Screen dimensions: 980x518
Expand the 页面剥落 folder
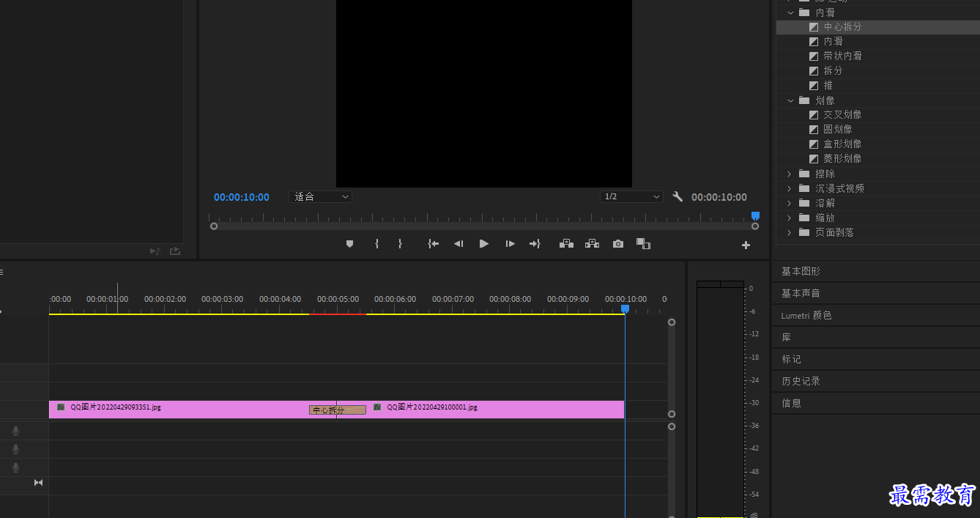(x=790, y=232)
